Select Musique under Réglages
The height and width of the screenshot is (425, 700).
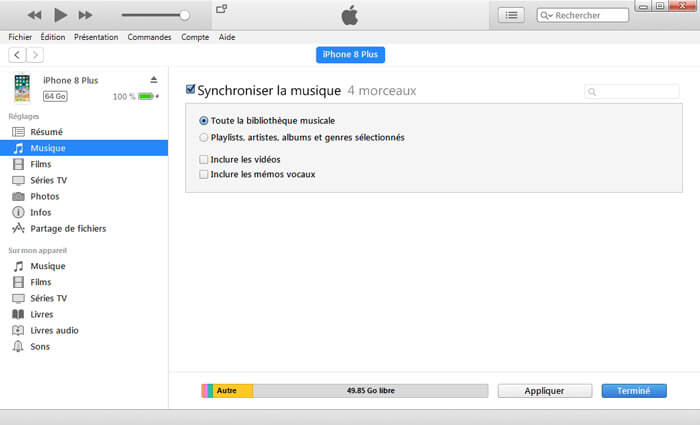pyautogui.click(x=84, y=148)
